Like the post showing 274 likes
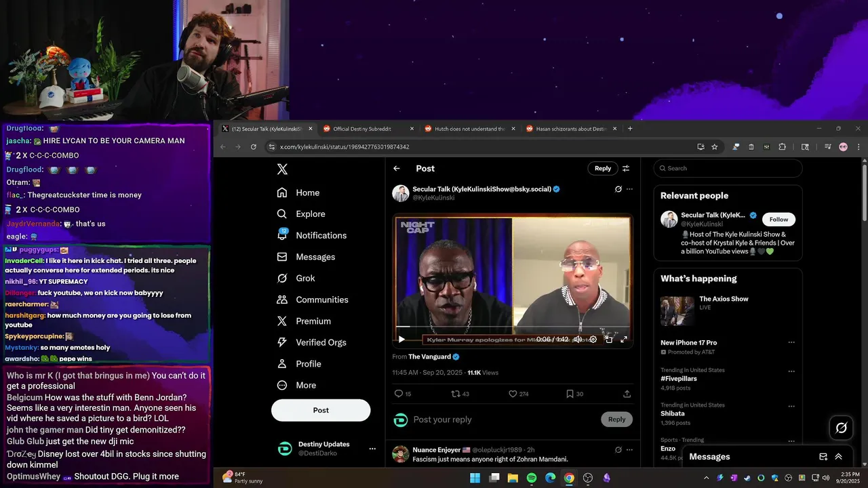Viewport: 868px width, 488px height. coord(513,394)
